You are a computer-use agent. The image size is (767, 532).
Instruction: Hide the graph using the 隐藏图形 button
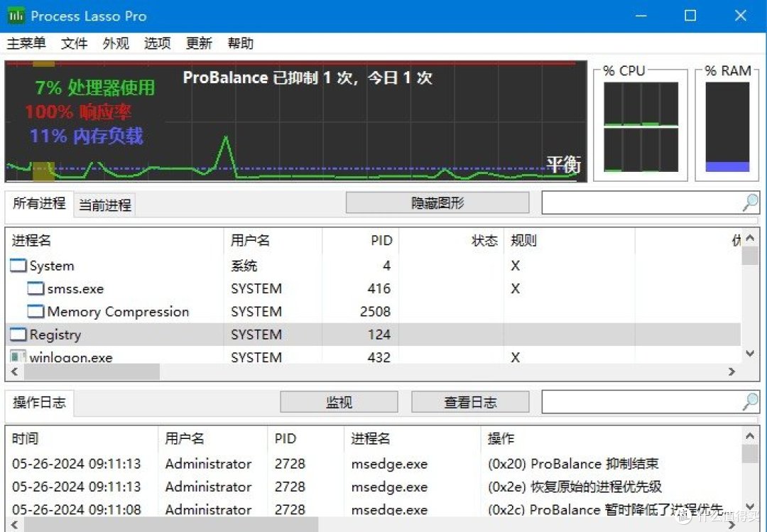(x=437, y=202)
